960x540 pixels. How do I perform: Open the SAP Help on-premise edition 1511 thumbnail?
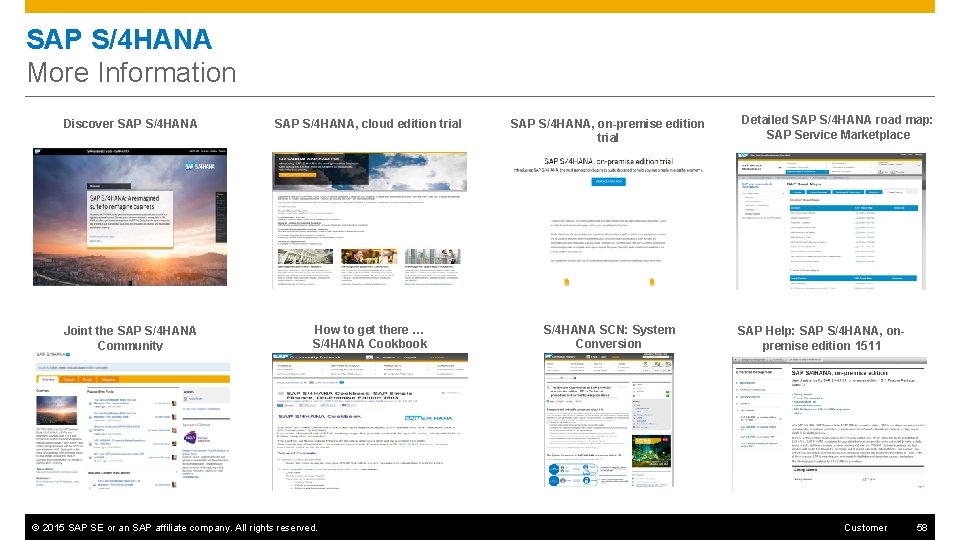830,424
